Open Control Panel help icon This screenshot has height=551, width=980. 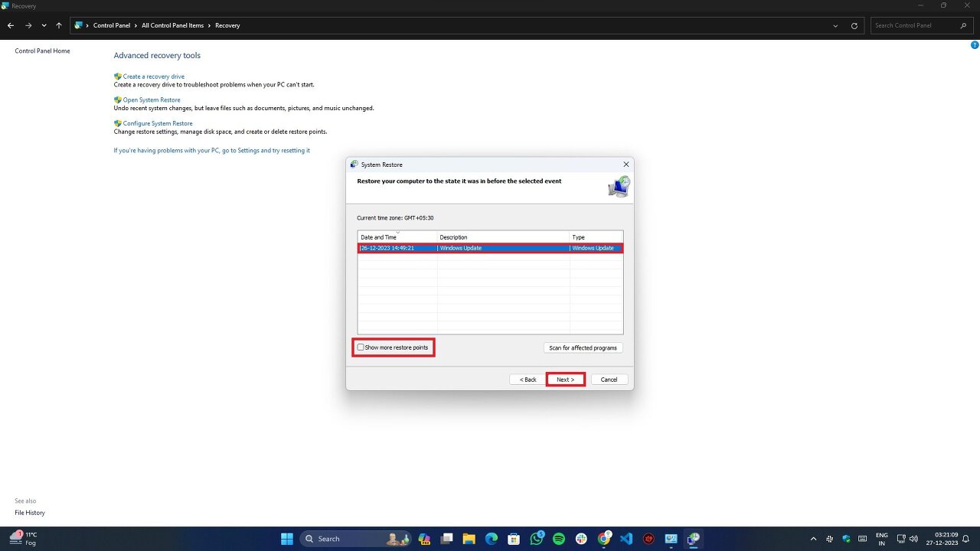pos(975,45)
